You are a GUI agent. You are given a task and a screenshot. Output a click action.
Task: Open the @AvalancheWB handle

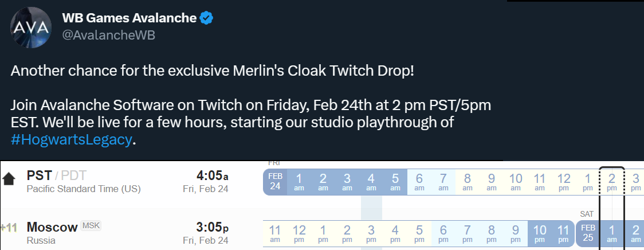(108, 35)
